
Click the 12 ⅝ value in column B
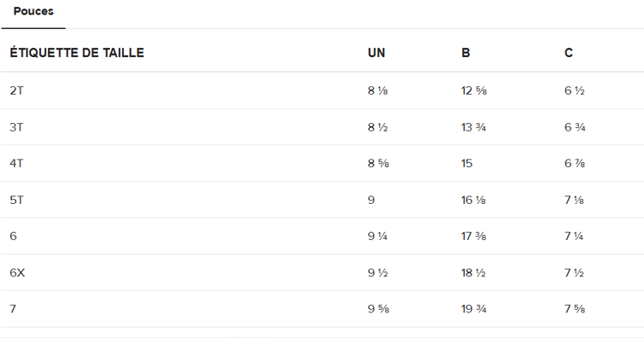[474, 90]
